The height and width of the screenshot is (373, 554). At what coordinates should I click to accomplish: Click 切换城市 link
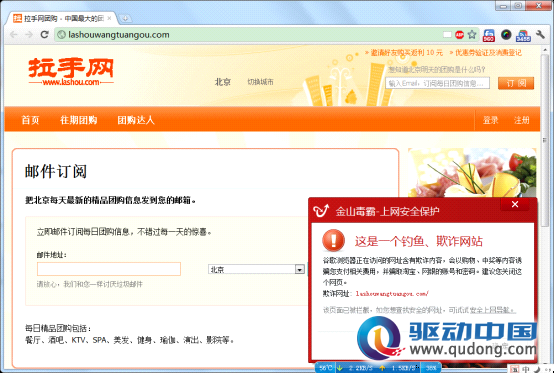click(x=260, y=82)
